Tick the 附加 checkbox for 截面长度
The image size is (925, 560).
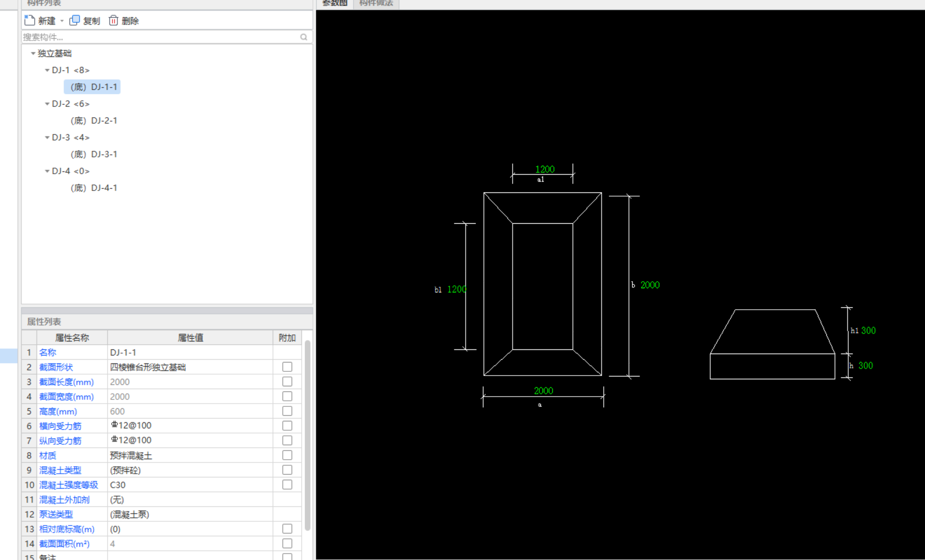[287, 382]
